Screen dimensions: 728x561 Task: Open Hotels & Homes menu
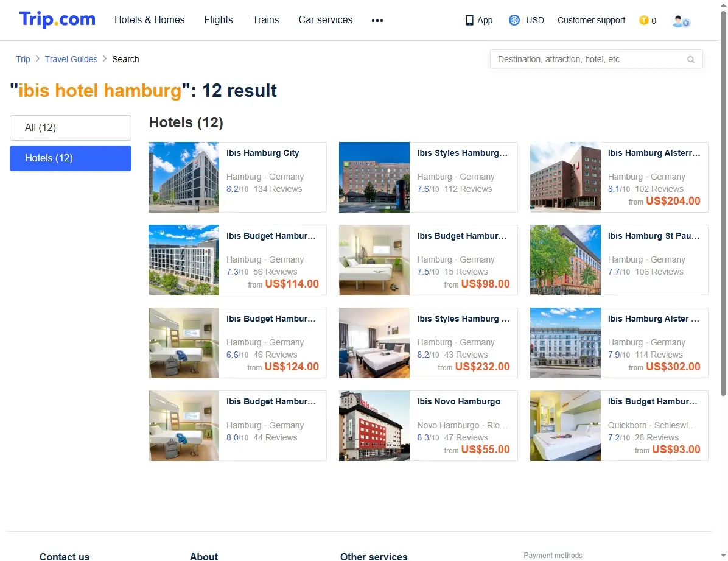point(150,19)
